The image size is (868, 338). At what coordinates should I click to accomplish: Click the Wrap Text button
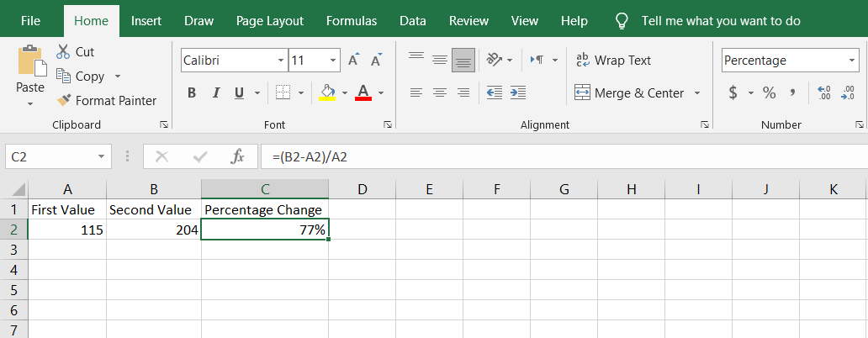613,61
